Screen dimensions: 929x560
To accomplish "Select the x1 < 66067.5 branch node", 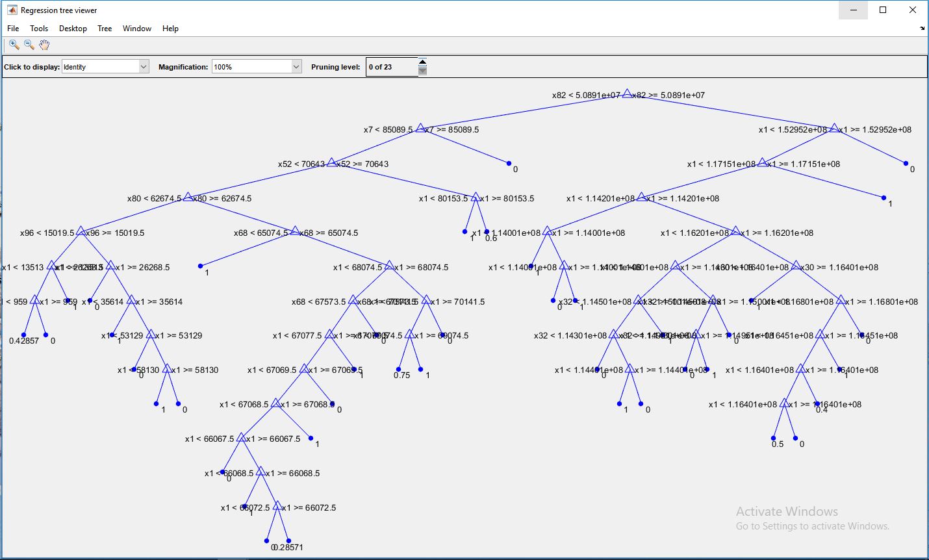I will 242,438.
